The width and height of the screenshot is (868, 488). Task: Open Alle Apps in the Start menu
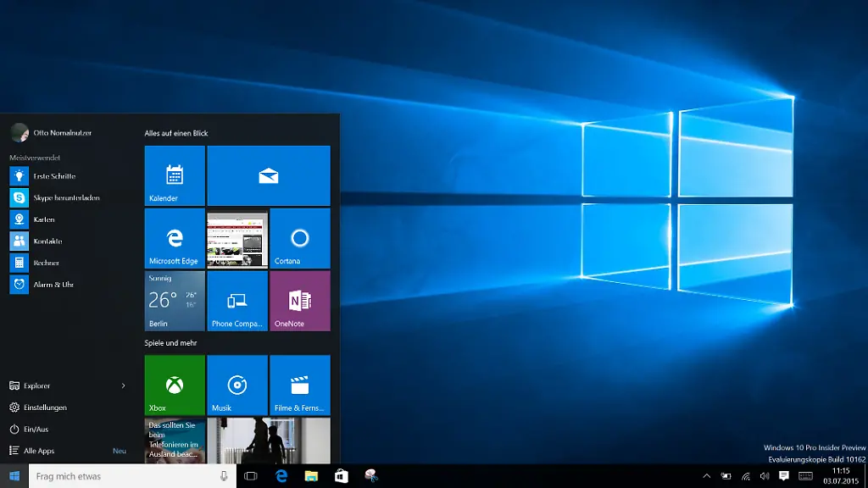click(x=38, y=451)
